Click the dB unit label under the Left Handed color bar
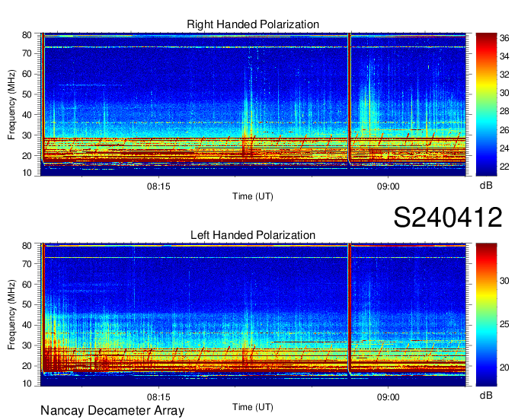Screen dimensions: 518x420 486,396
